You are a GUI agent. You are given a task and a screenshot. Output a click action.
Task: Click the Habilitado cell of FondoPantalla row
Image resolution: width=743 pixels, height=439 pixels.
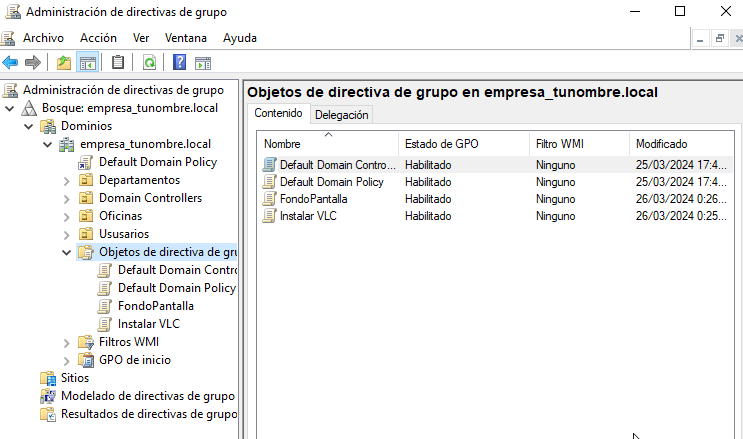[428, 199]
